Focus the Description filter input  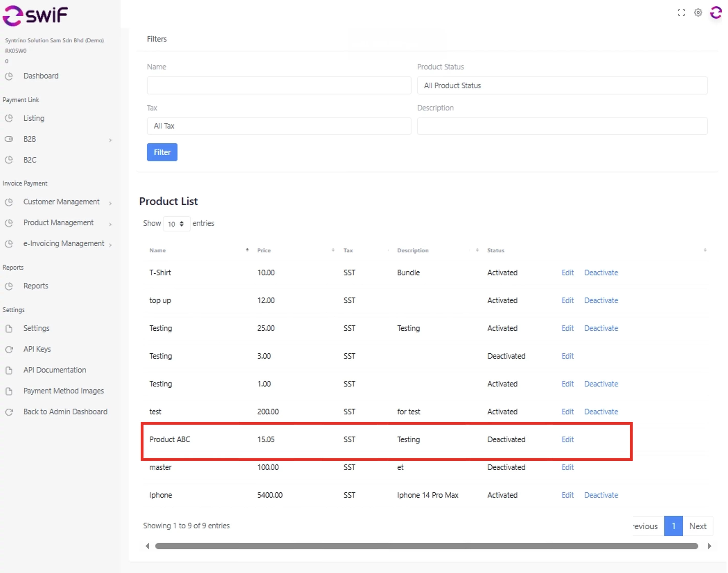pyautogui.click(x=562, y=126)
